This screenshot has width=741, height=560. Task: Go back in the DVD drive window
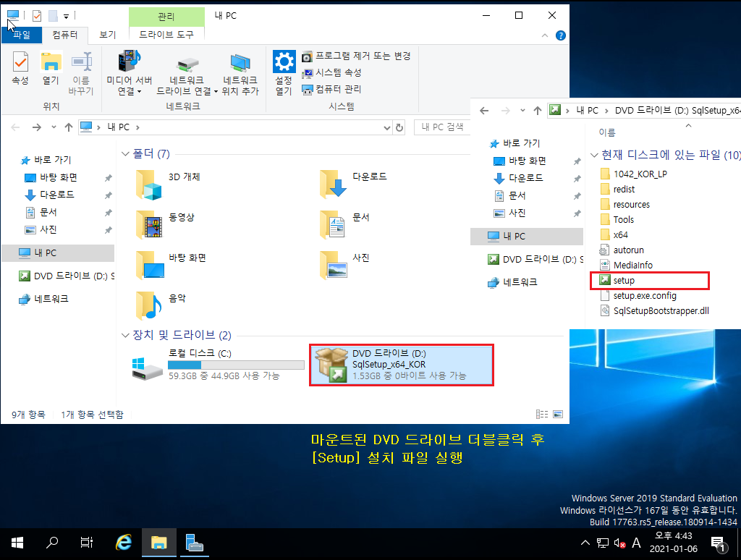point(484,111)
